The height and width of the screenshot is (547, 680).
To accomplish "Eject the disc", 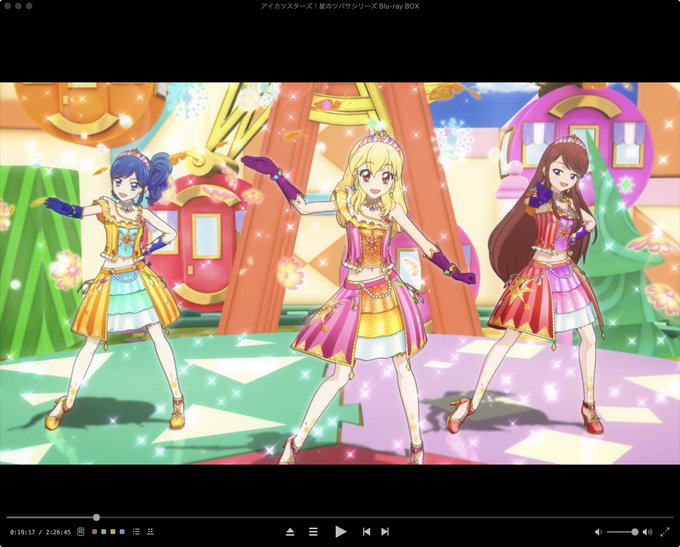I will point(290,532).
